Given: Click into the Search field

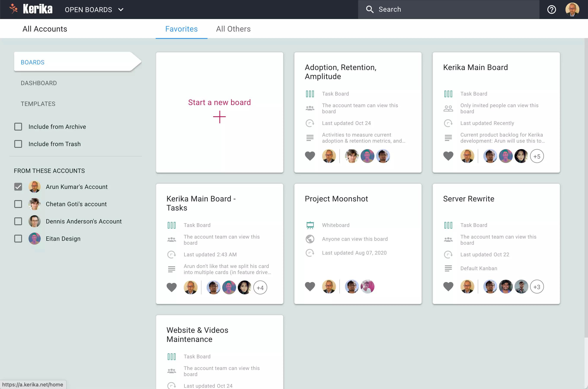Looking at the screenshot, I should tap(449, 10).
